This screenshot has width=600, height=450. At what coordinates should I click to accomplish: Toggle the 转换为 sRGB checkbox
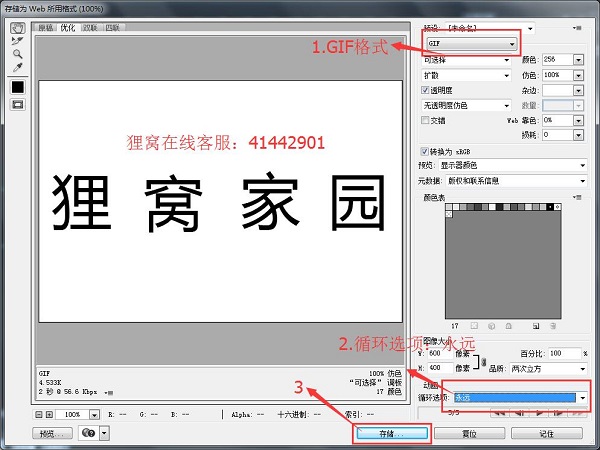pyautogui.click(x=424, y=152)
